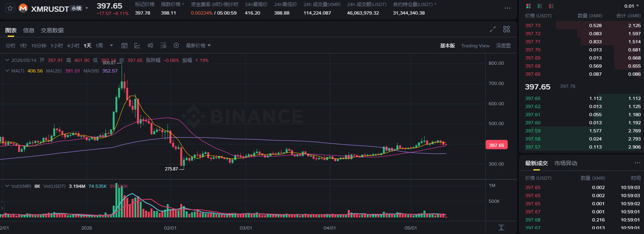The width and height of the screenshot is (644, 234).
Task: Open the technical indicators line-chart icon
Action: pyautogui.click(x=137, y=46)
